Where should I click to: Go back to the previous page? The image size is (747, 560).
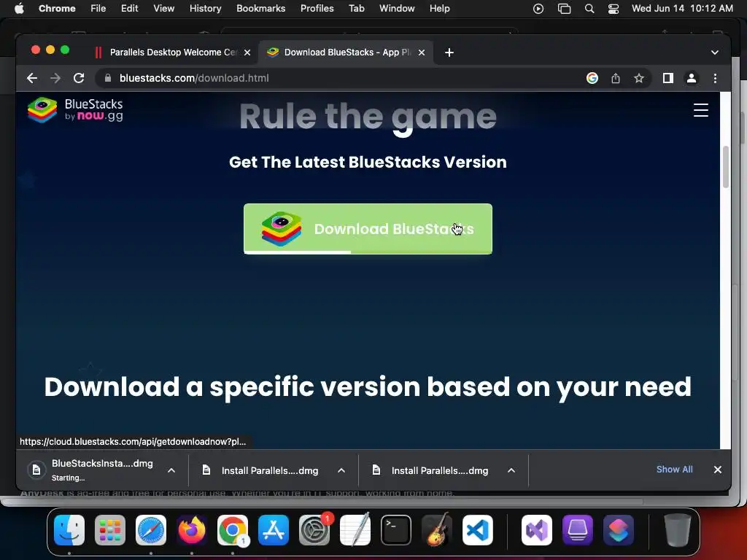click(x=32, y=78)
